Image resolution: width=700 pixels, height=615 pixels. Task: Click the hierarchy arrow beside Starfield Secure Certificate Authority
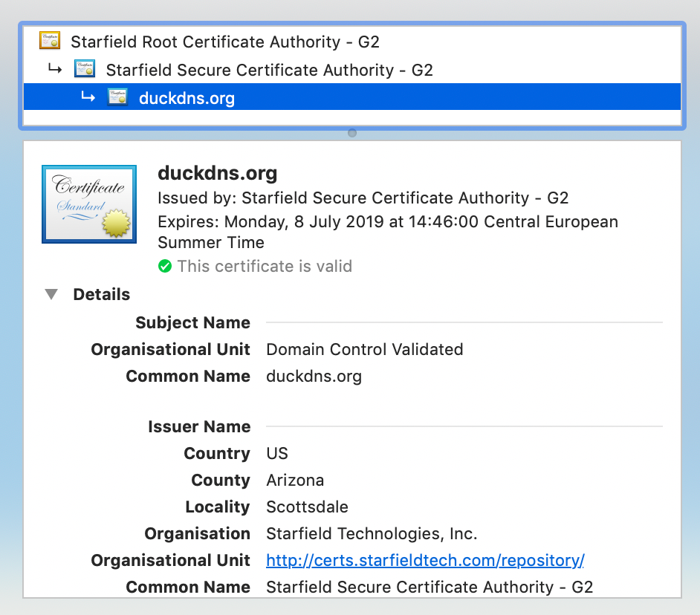coord(54,70)
